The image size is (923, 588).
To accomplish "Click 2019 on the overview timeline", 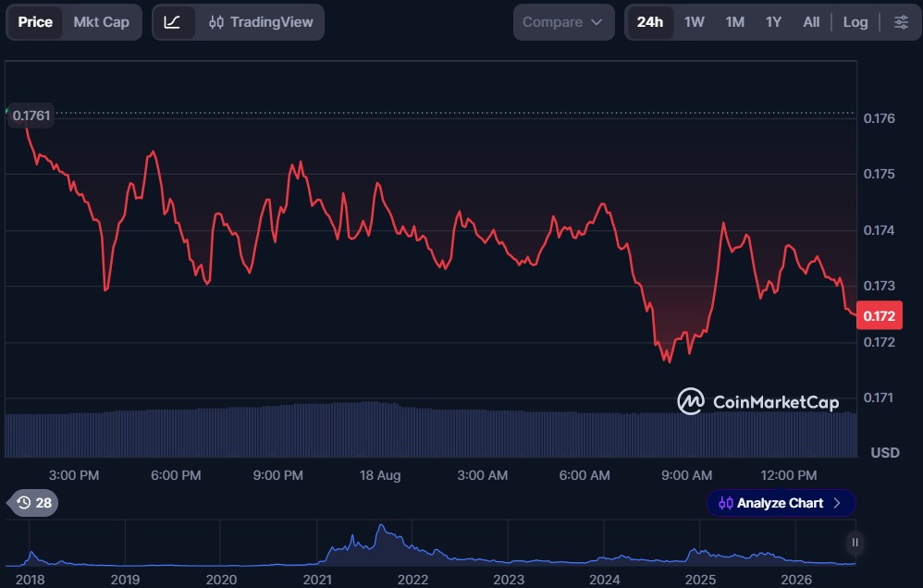I will (126, 580).
